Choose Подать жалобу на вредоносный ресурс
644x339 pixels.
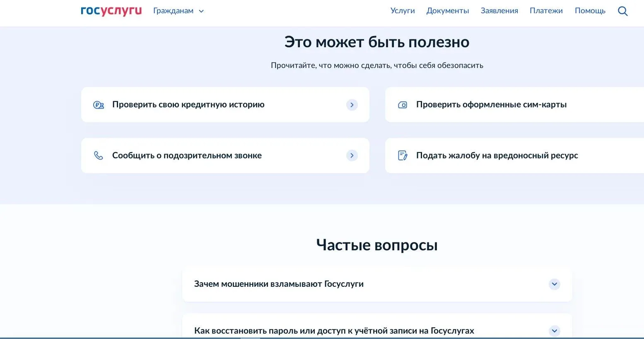(514, 155)
